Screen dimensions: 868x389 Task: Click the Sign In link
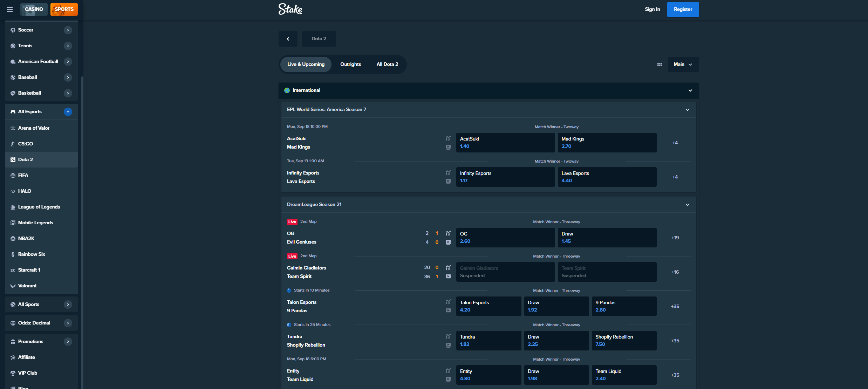pos(652,9)
